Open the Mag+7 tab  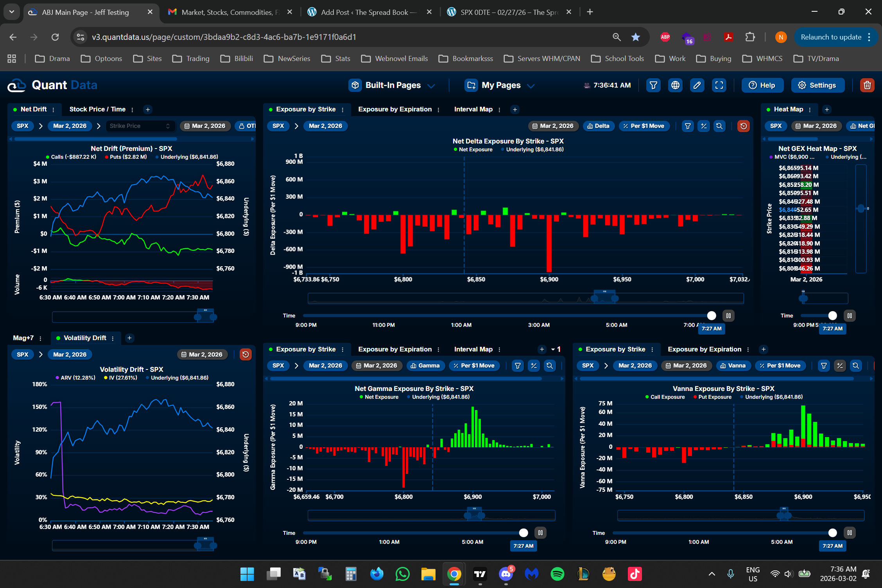pos(23,338)
